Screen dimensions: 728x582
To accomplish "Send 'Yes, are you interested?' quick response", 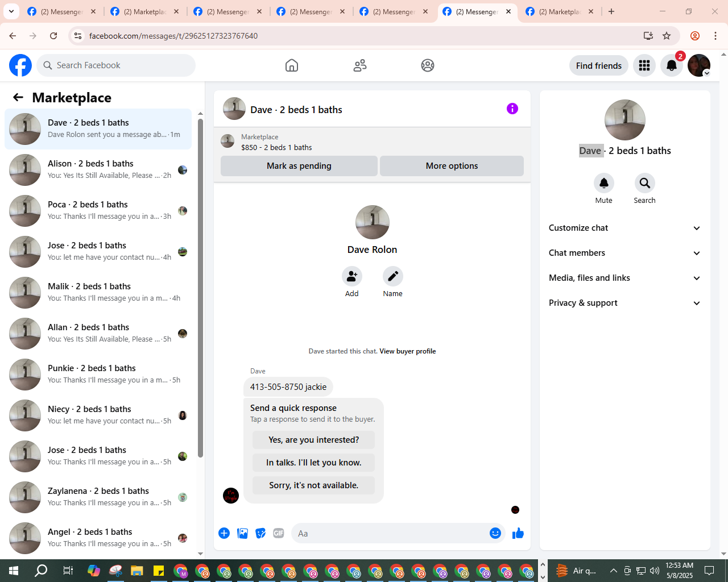I will (x=313, y=440).
